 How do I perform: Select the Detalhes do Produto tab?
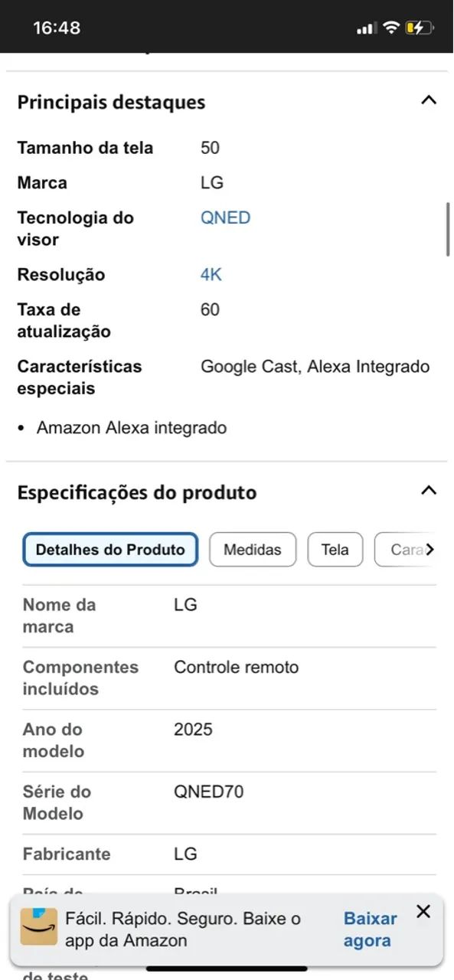tap(110, 549)
